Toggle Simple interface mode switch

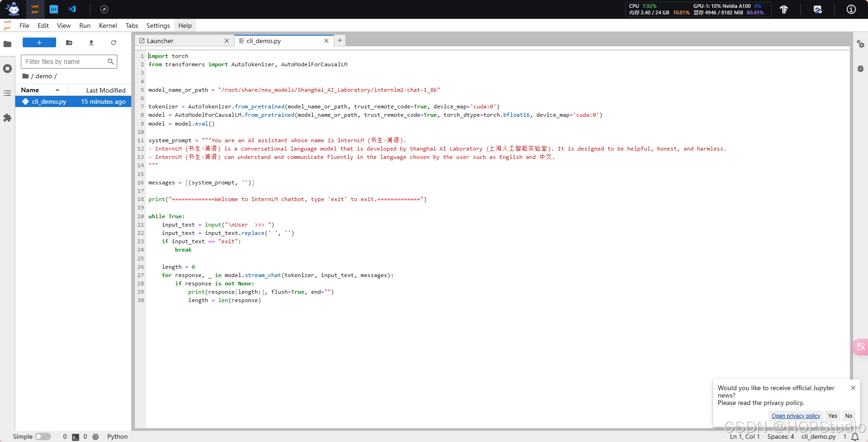[43, 436]
